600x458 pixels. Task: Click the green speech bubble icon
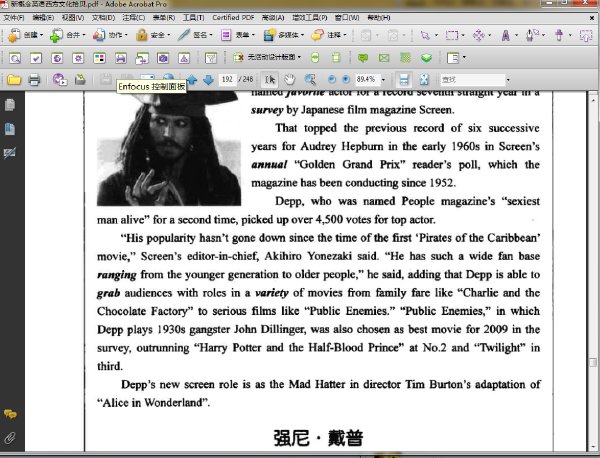363,58
